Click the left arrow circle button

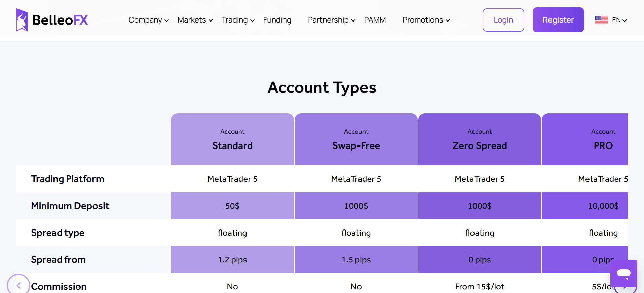(x=18, y=285)
